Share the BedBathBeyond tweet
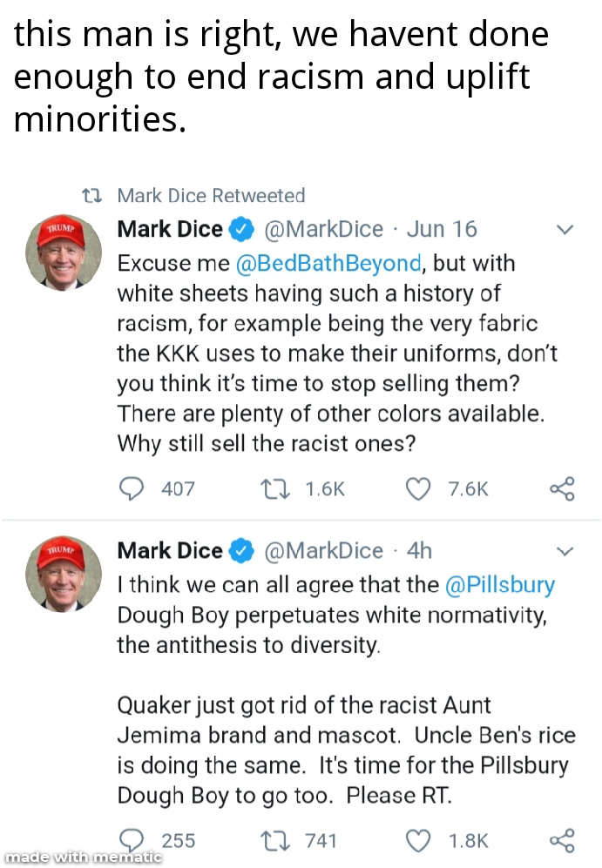 pyautogui.click(x=562, y=489)
